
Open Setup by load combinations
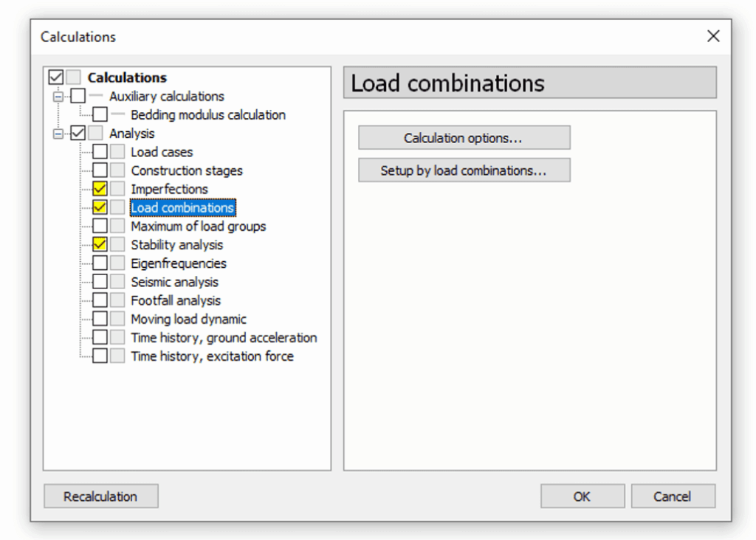pyautogui.click(x=464, y=170)
